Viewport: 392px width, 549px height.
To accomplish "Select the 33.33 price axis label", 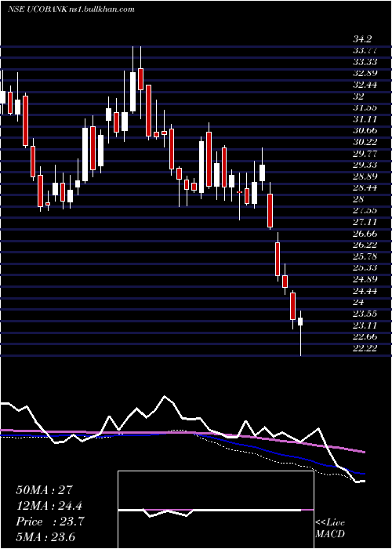I will click(x=365, y=62).
